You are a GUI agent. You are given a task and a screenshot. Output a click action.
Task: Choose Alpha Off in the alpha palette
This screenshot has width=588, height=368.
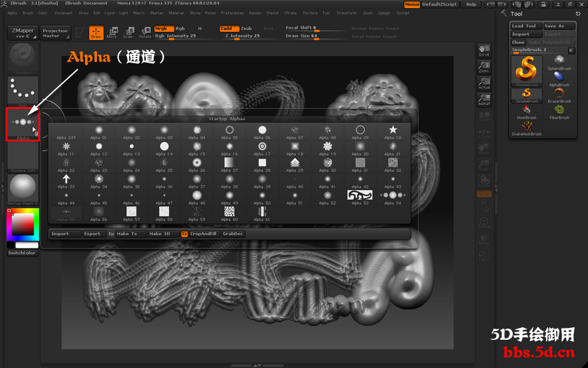tap(66, 133)
